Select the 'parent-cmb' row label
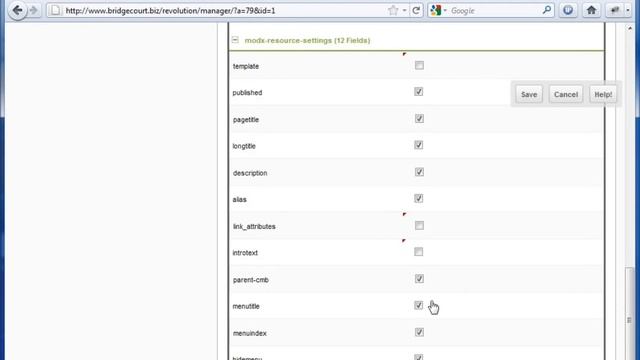Viewport: 640px width, 360px height. (x=251, y=280)
